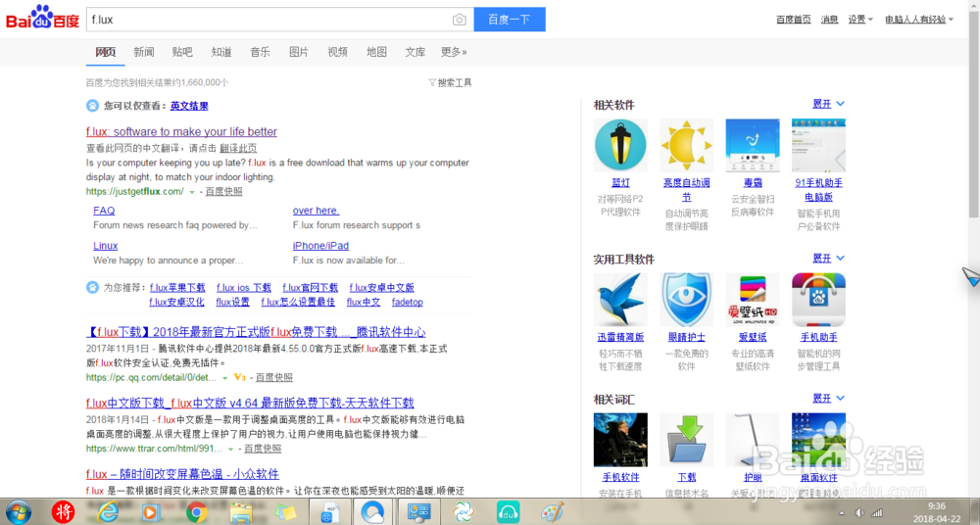
Task: Open the 手机助手 Baidu bag icon
Action: tap(818, 300)
